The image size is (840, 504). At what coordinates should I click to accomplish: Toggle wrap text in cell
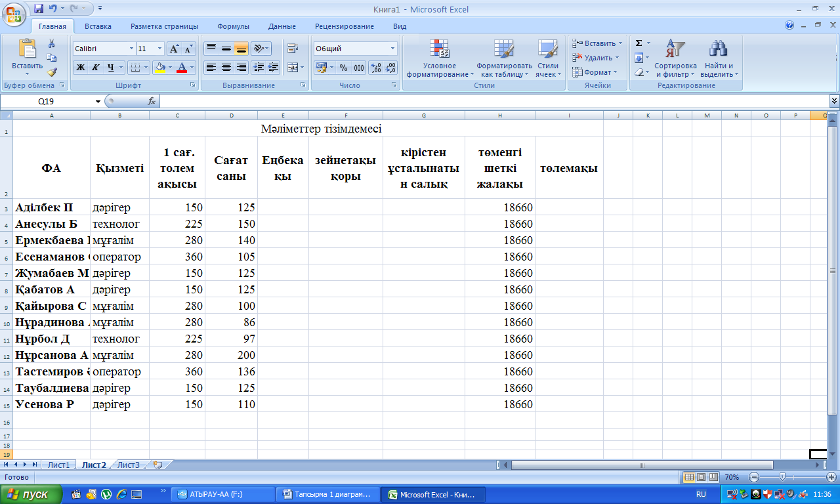point(292,49)
